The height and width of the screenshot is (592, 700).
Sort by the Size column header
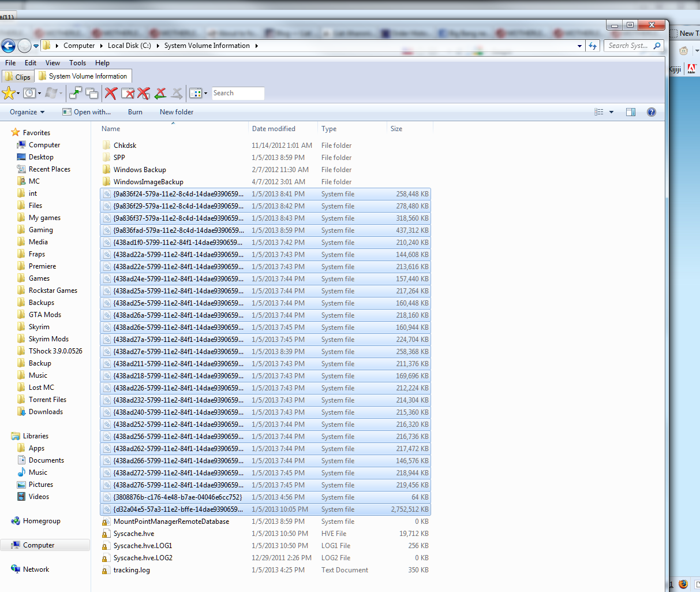[409, 129]
